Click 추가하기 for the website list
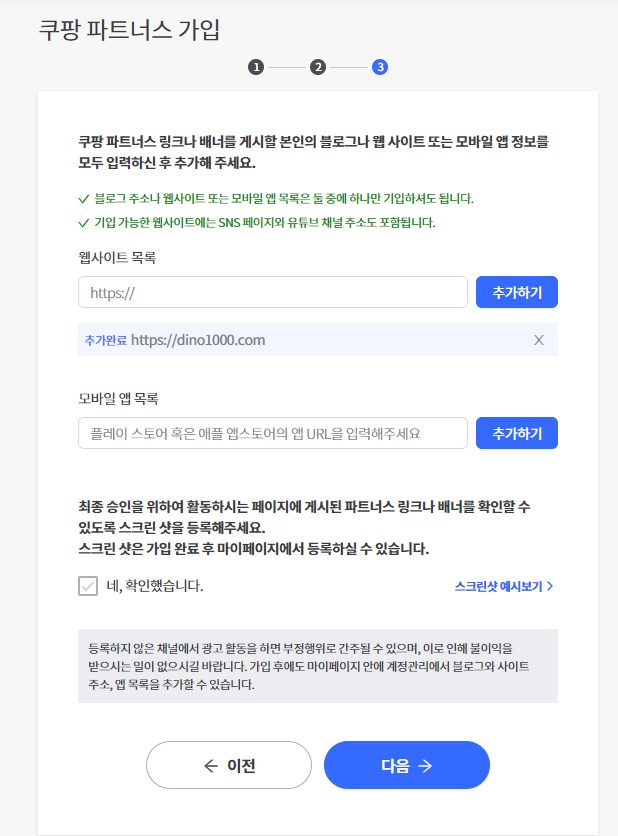Image resolution: width=618 pixels, height=836 pixels. [516, 292]
